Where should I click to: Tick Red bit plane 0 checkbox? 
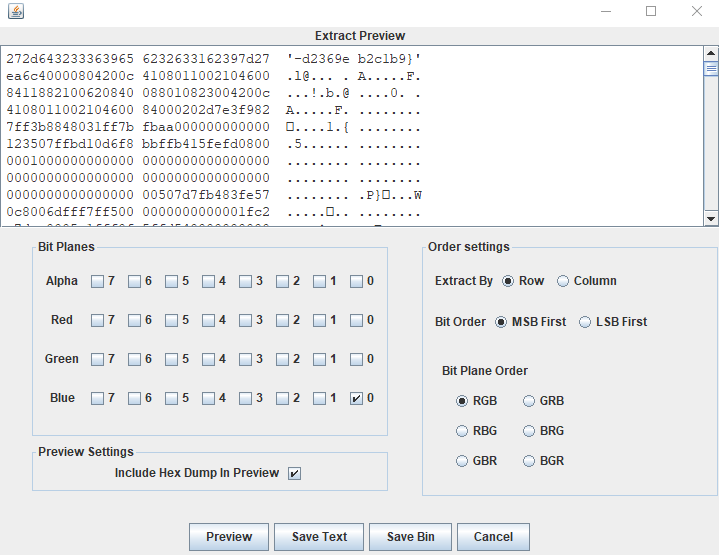click(356, 320)
